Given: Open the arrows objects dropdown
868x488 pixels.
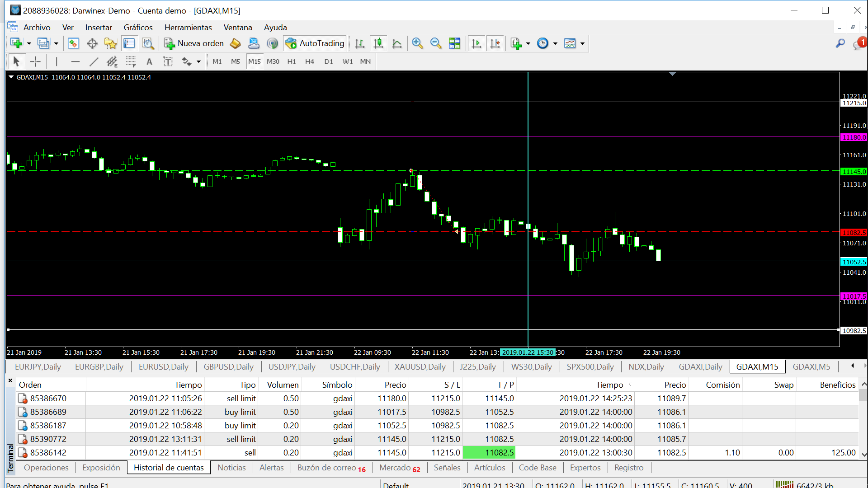Looking at the screenshot, I should pyautogui.click(x=198, y=61).
